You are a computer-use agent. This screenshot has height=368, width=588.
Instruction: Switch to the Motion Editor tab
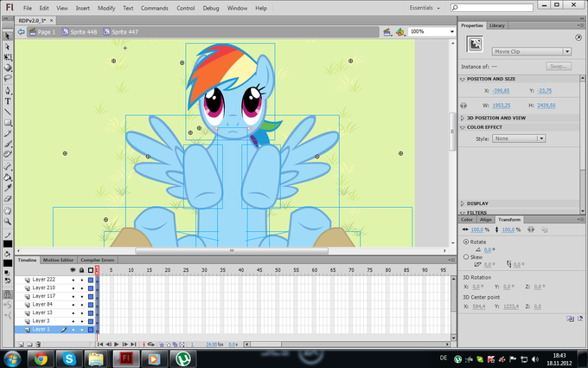[x=58, y=260]
